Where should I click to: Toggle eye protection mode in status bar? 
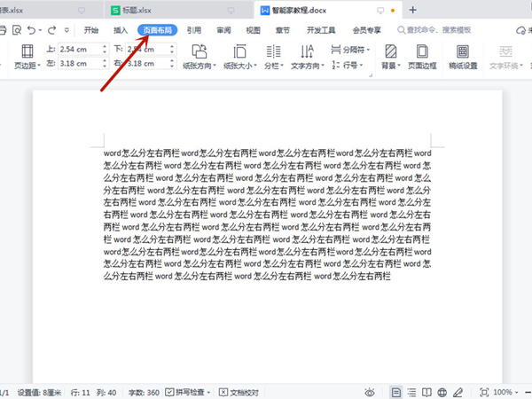(369, 392)
